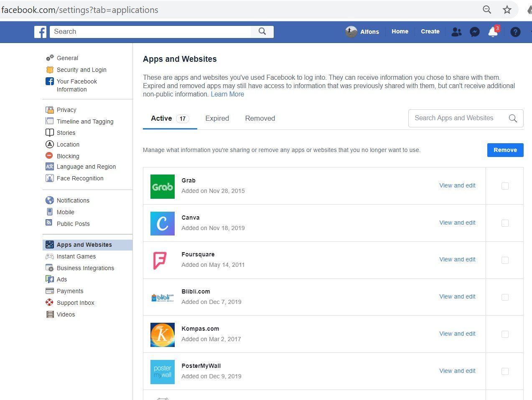Focus the Facebook Search field

tap(150, 32)
